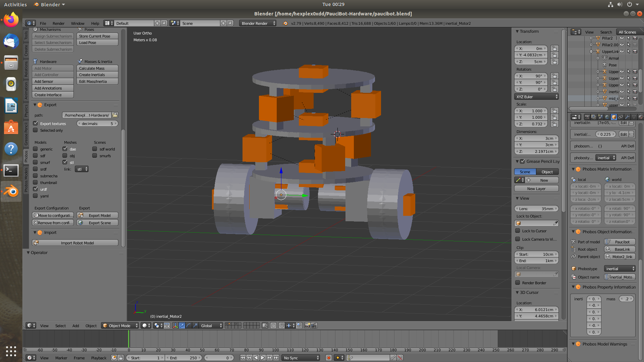This screenshot has width=644, height=362.
Task: Click the decimals value slider
Action: [x=97, y=124]
